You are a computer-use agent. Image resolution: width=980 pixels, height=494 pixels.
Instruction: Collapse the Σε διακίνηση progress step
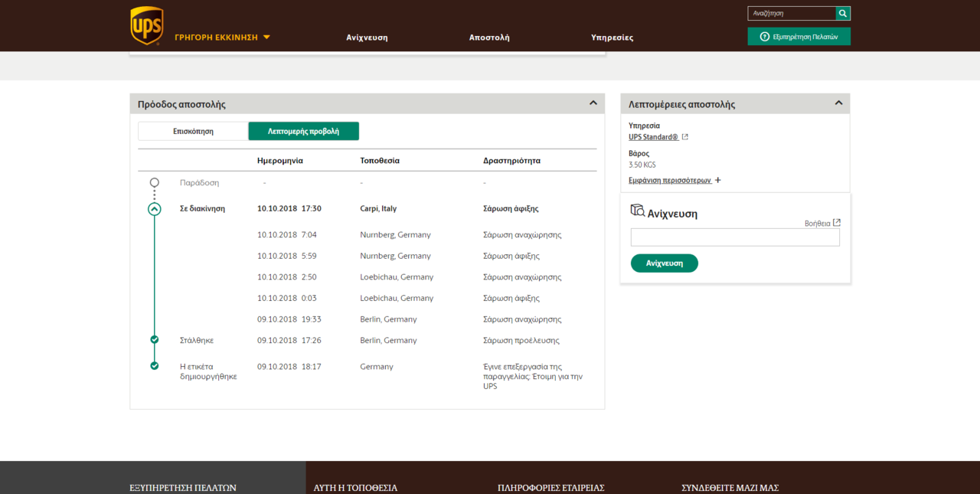tap(155, 208)
